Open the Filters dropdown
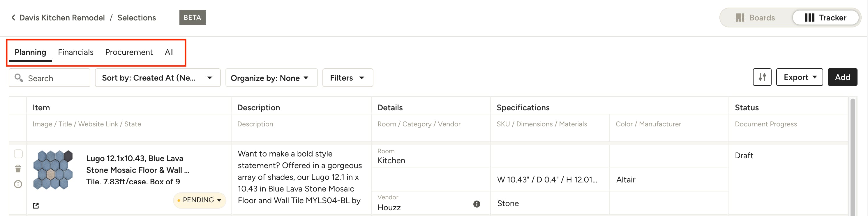 coord(347,78)
